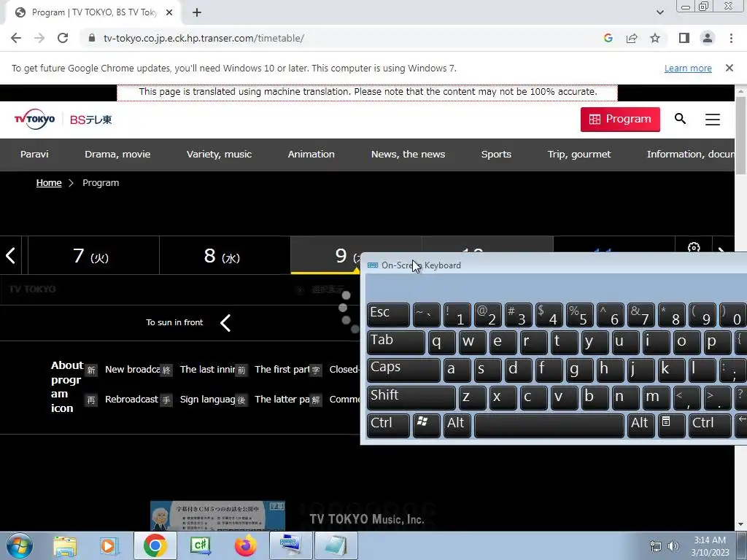747x560 pixels.
Task: Click the space bar on On-Screen Keyboard
Action: (x=549, y=425)
